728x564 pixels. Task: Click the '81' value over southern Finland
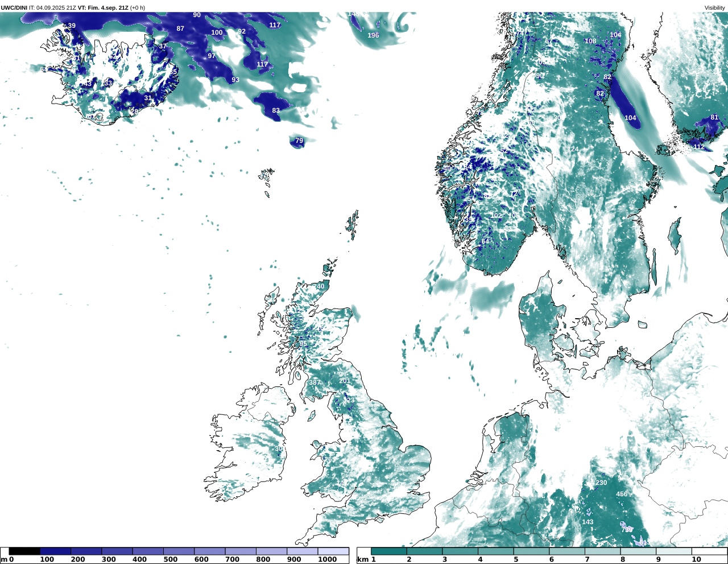pos(714,118)
